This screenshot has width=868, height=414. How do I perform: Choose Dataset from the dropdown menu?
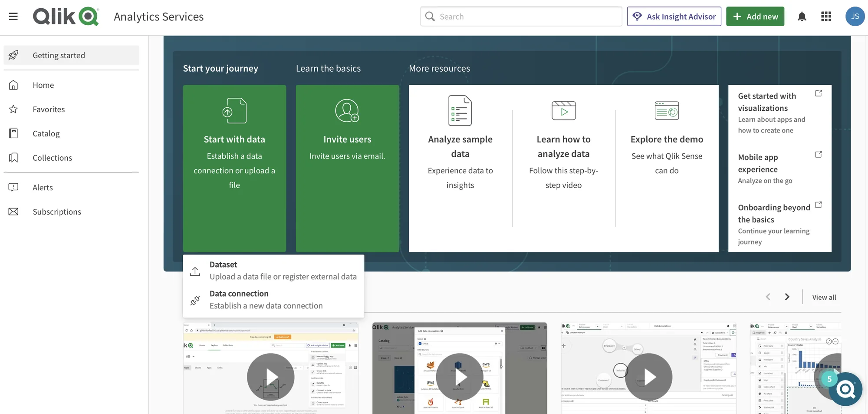point(273,271)
